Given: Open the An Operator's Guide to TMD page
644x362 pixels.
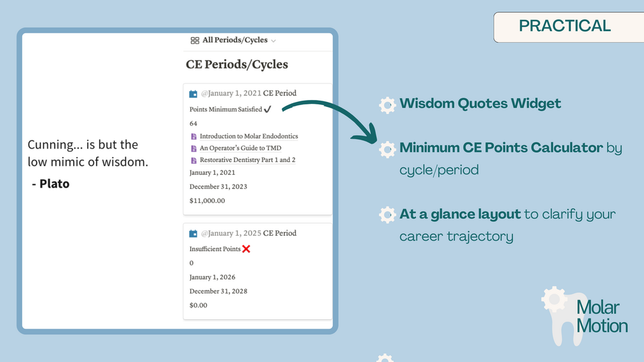Looking at the screenshot, I should coord(241,149).
